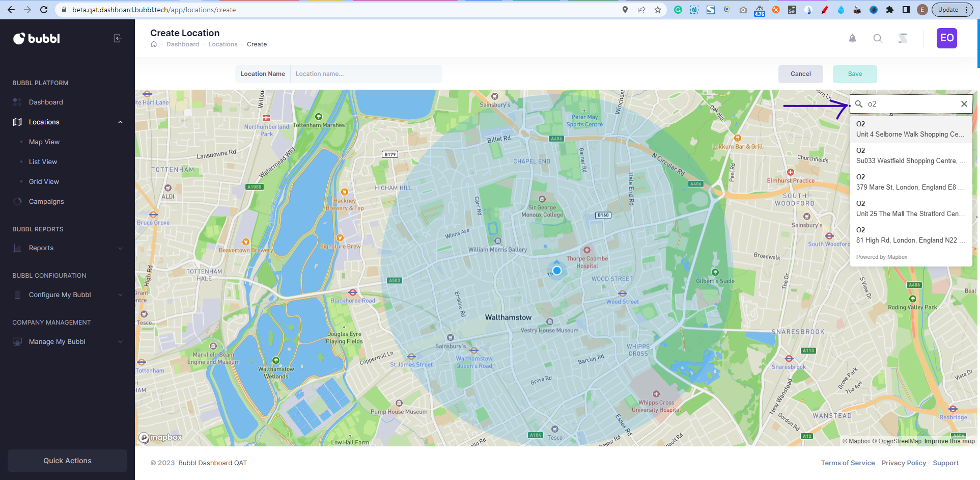
Task: Click the browser share icon
Action: (x=641, y=10)
